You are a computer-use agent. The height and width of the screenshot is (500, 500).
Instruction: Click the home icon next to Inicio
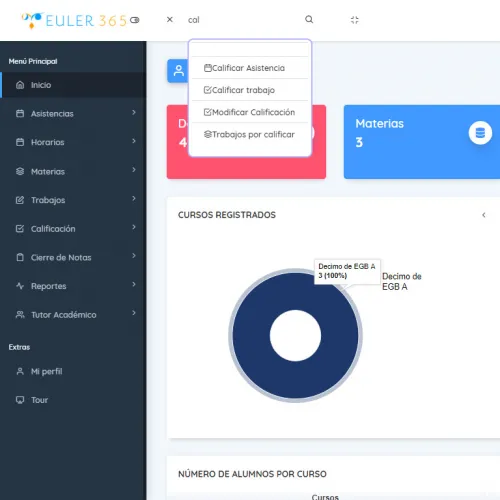pos(20,85)
